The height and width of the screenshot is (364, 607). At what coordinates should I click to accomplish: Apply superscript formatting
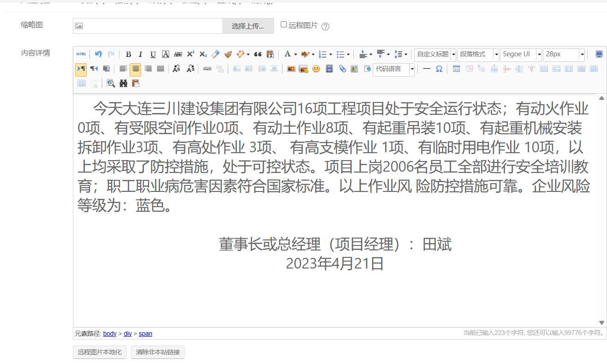pyautogui.click(x=190, y=54)
